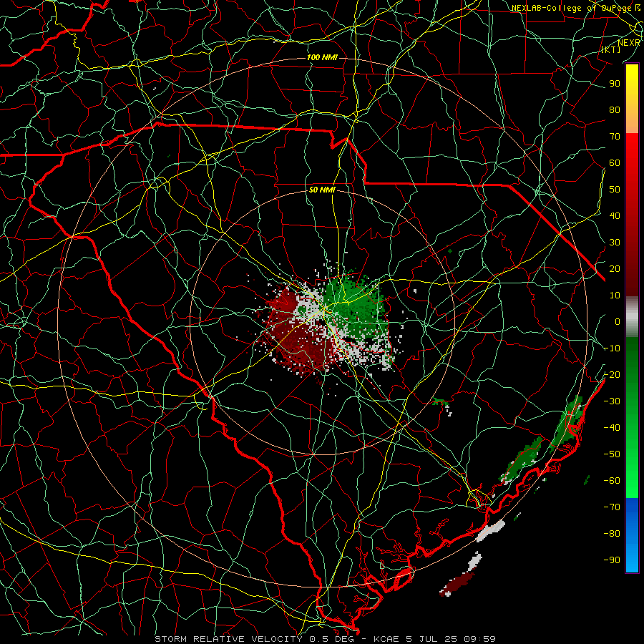644x644 pixels.
Task: Click the 70 value on velocity scale
Action: [615, 137]
